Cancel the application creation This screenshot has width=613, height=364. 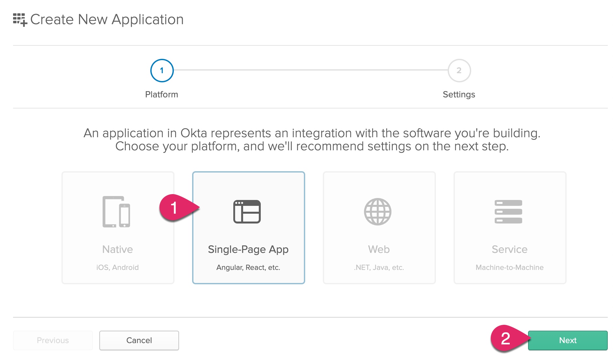139,340
